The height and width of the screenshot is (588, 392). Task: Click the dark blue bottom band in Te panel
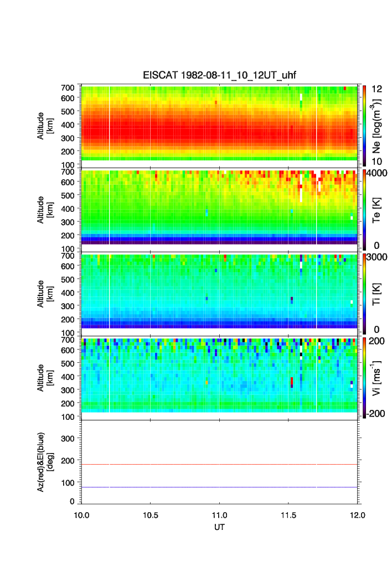219,241
